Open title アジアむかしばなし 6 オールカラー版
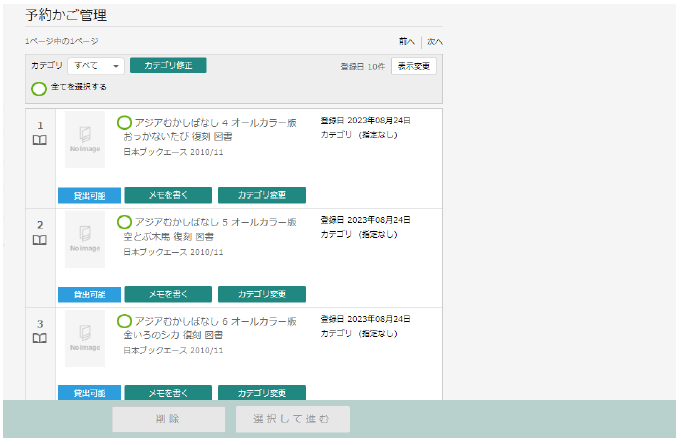 click(x=215, y=321)
